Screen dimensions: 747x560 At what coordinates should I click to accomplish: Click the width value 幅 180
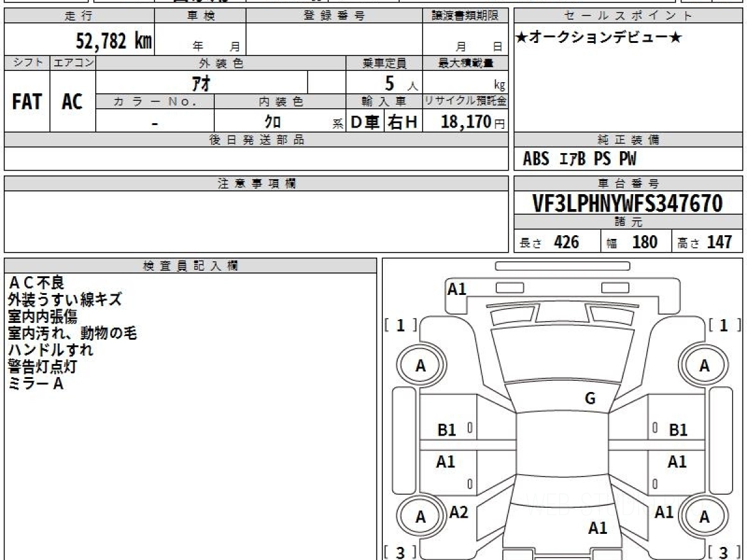click(632, 242)
